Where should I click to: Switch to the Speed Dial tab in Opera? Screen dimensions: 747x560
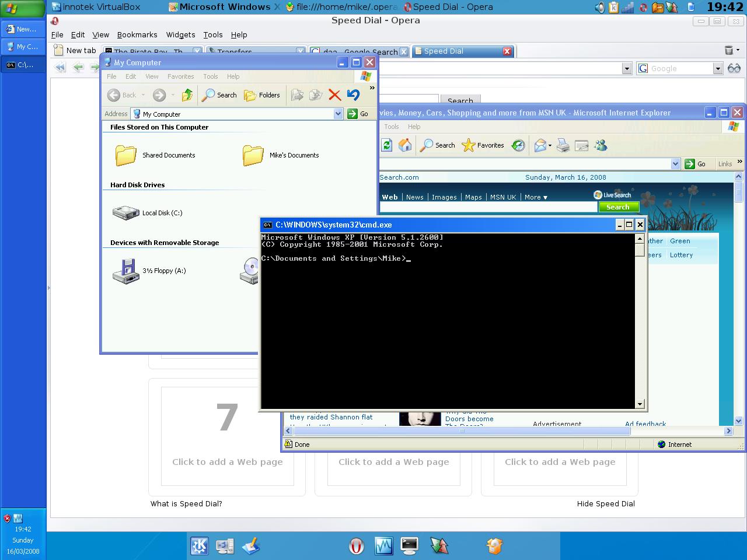point(462,51)
